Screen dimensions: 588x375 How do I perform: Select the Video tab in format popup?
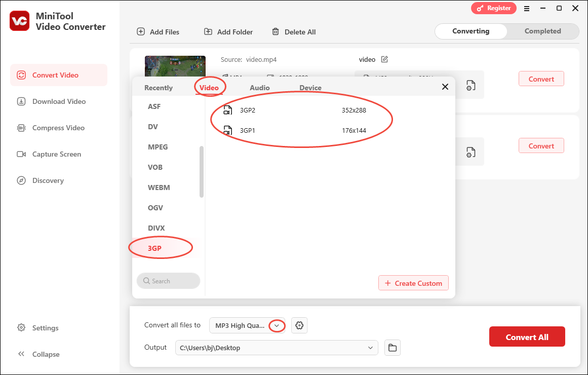(209, 88)
